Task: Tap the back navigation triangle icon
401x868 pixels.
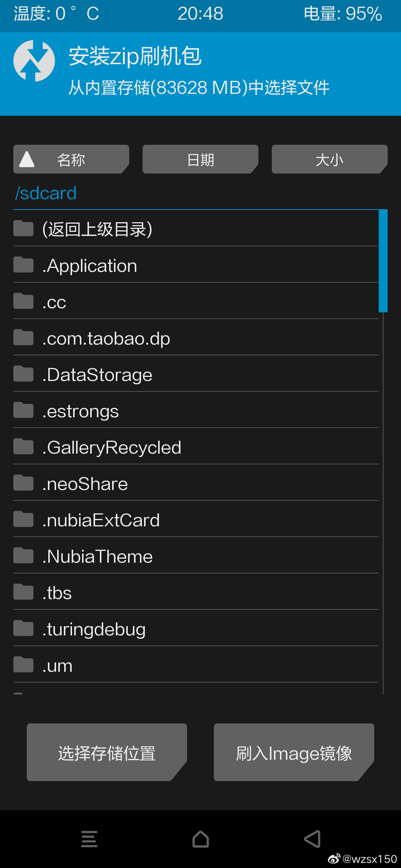Action: point(312,839)
